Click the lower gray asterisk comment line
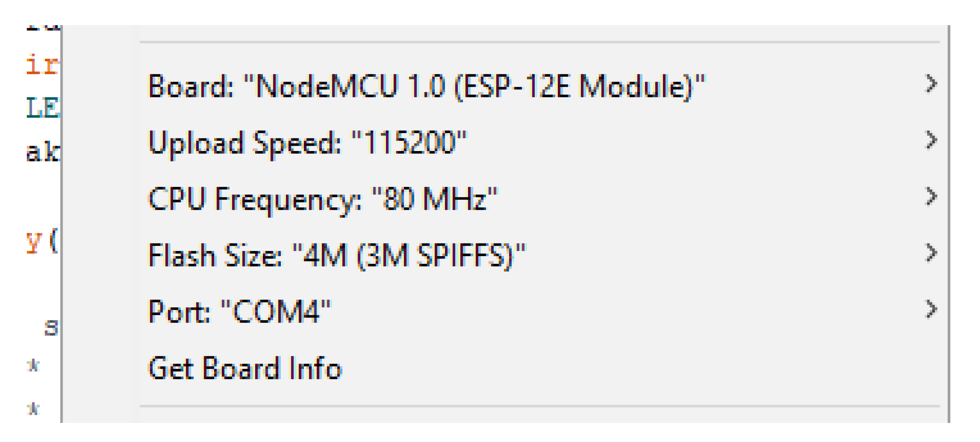 click(33, 408)
